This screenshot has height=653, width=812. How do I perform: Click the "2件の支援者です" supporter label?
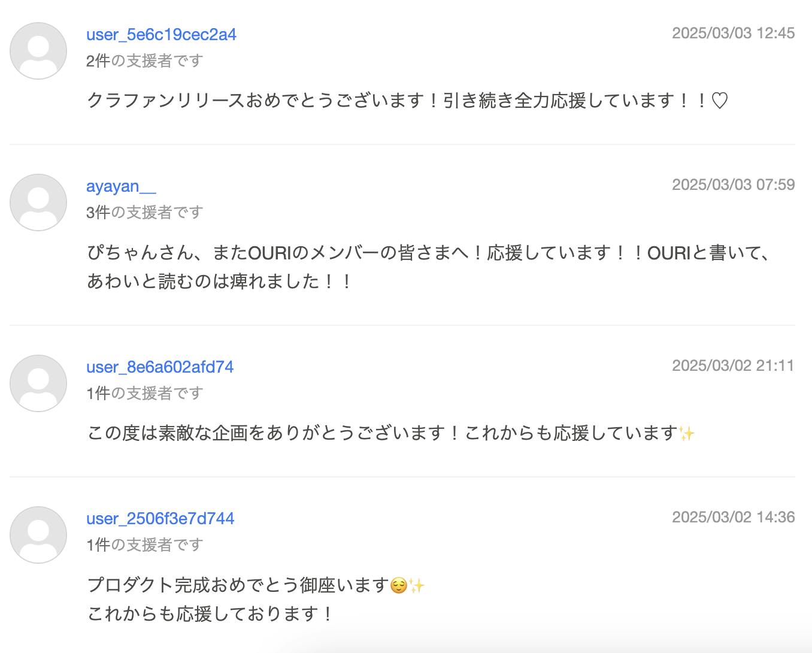click(145, 61)
